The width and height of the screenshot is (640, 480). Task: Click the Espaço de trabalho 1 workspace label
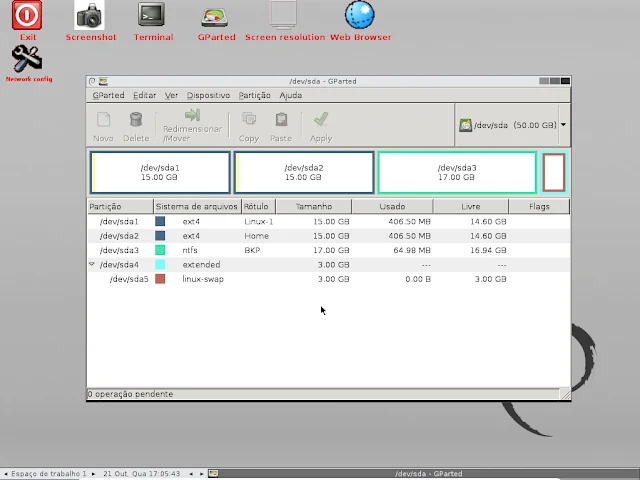[x=49, y=474]
